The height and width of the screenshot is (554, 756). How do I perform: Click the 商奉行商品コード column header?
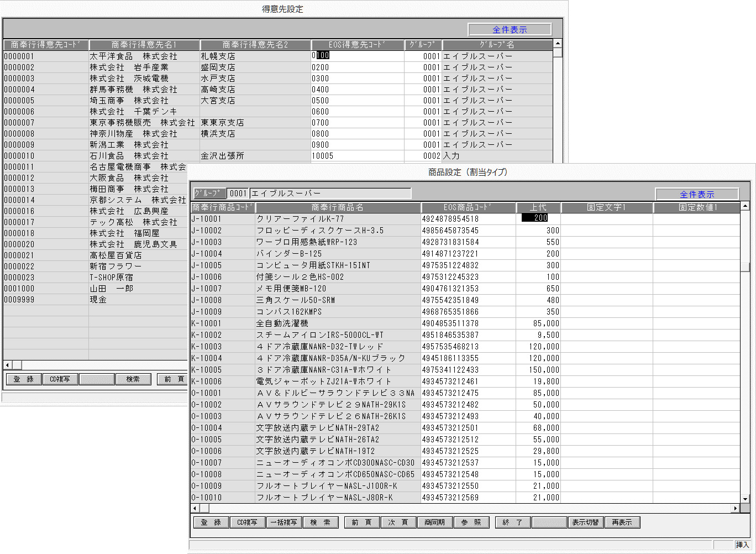coord(222,207)
